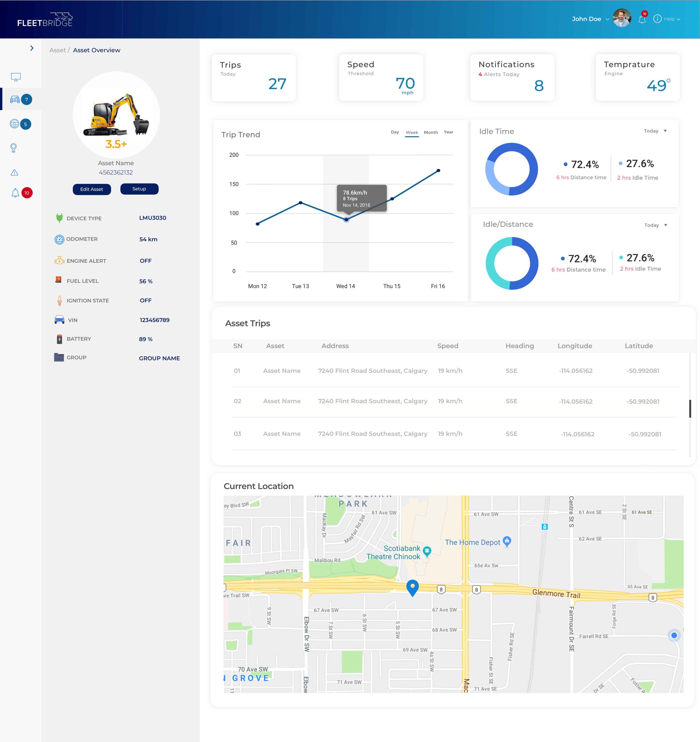Select the Year tab in Trip Trend
Image resolution: width=700 pixels, height=742 pixels.
pyautogui.click(x=448, y=132)
